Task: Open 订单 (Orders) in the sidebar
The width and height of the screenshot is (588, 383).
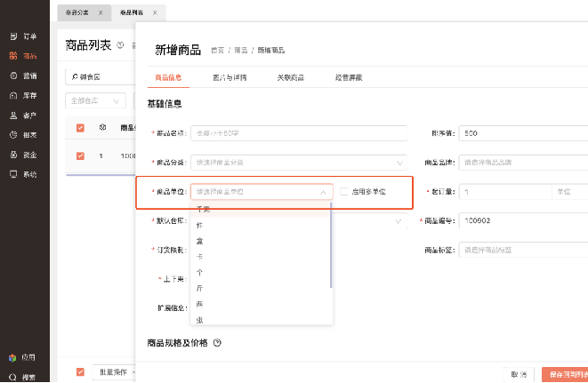Action: coord(23,36)
